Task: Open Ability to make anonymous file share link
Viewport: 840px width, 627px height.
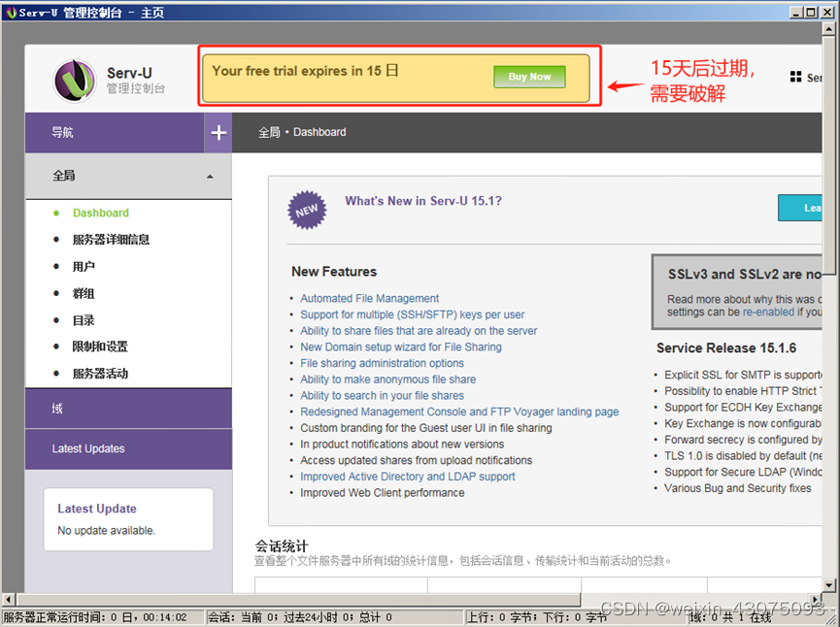Action: [387, 379]
